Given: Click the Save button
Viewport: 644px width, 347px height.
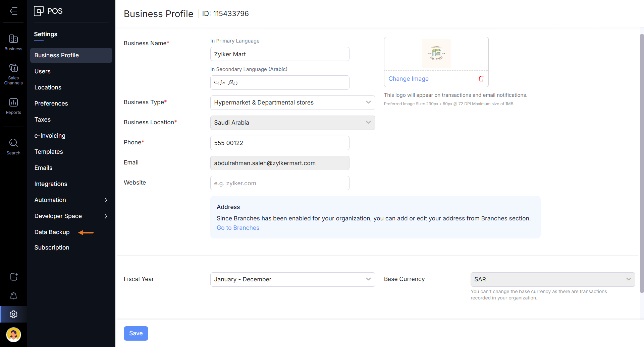Looking at the screenshot, I should (x=136, y=333).
